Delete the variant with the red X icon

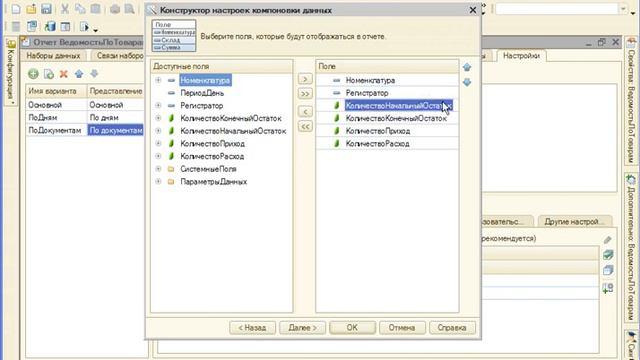[64, 74]
